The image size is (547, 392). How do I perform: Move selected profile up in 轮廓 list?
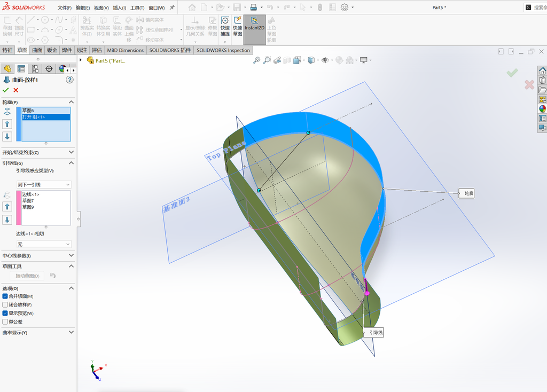pyautogui.click(x=7, y=124)
